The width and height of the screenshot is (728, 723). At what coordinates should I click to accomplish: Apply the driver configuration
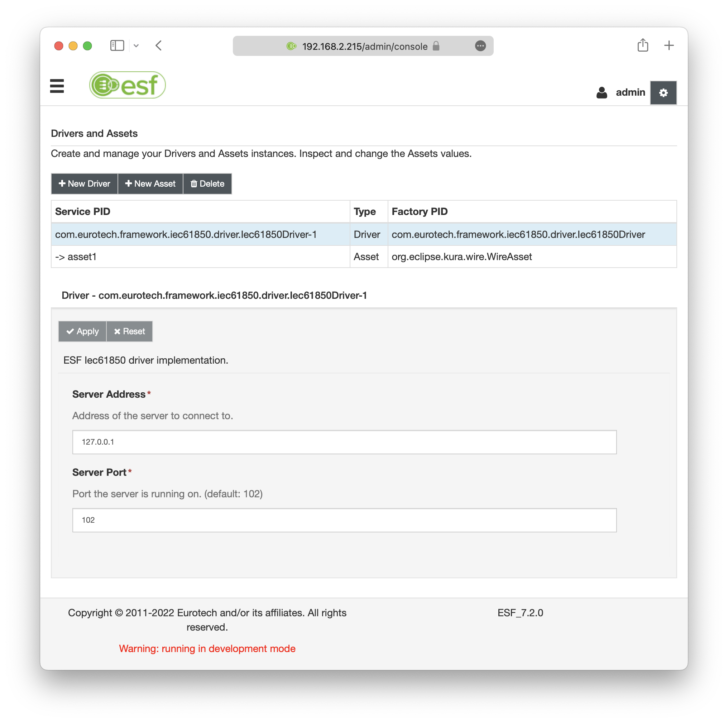[x=82, y=331]
